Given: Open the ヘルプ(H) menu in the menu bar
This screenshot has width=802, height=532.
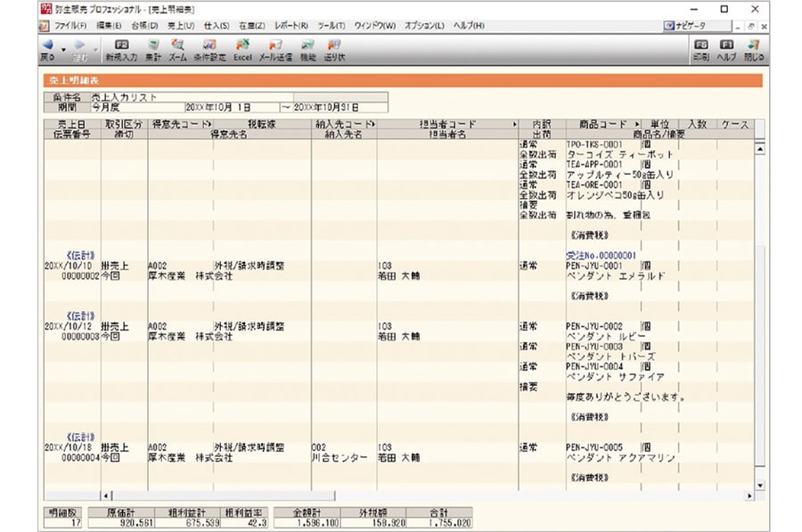Looking at the screenshot, I should [469, 26].
